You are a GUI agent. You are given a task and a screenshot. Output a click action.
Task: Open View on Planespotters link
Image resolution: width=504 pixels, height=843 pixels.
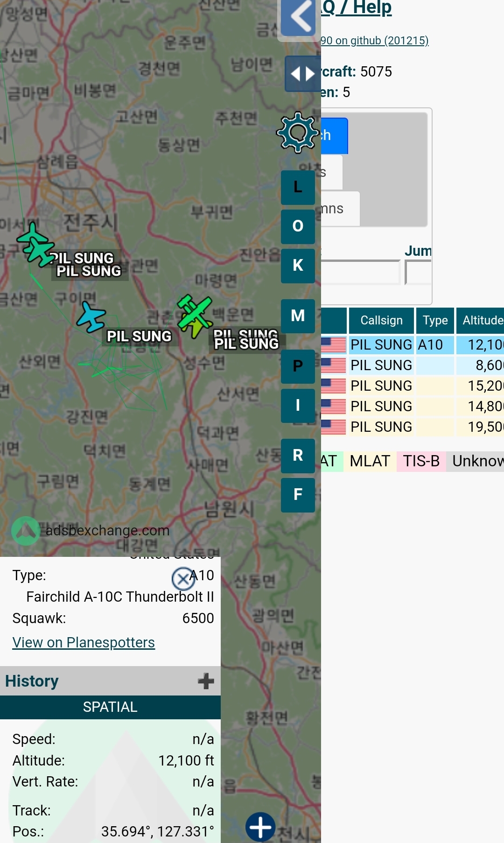[84, 642]
